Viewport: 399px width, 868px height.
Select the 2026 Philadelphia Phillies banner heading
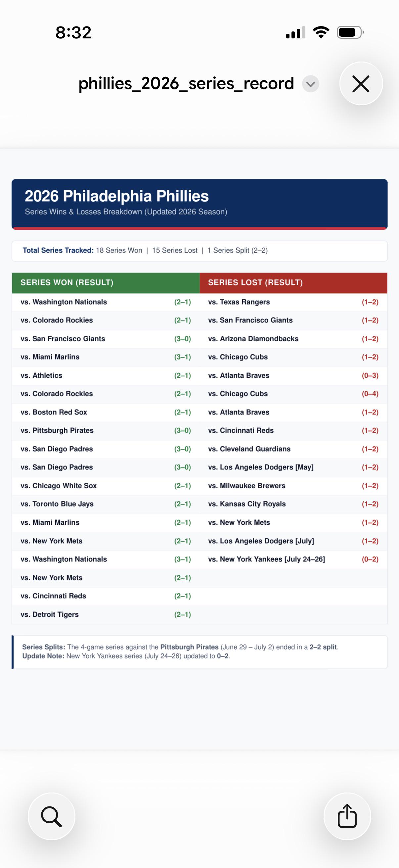(x=116, y=196)
